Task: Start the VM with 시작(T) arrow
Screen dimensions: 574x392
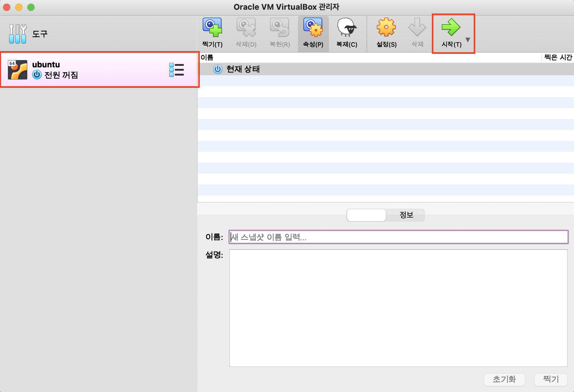Action: (451, 27)
